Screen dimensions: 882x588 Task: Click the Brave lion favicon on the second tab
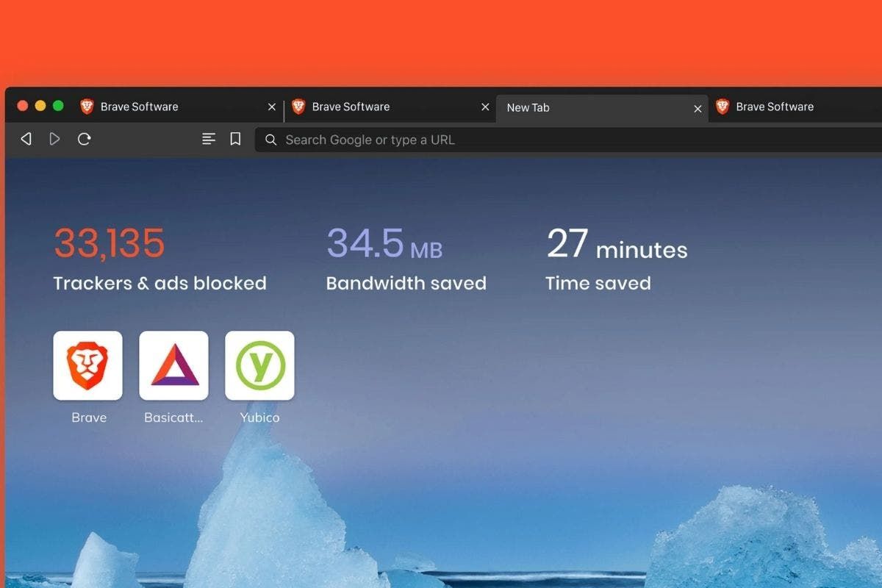click(x=298, y=107)
